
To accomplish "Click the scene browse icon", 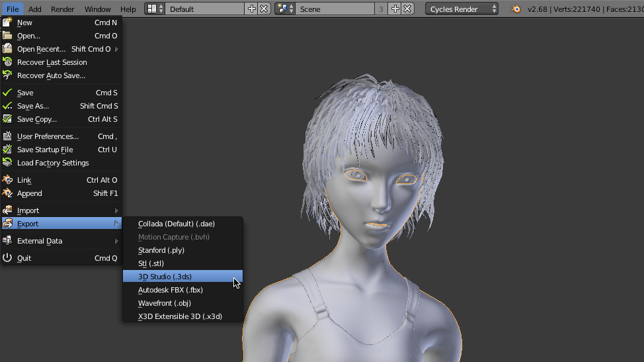I will (285, 9).
